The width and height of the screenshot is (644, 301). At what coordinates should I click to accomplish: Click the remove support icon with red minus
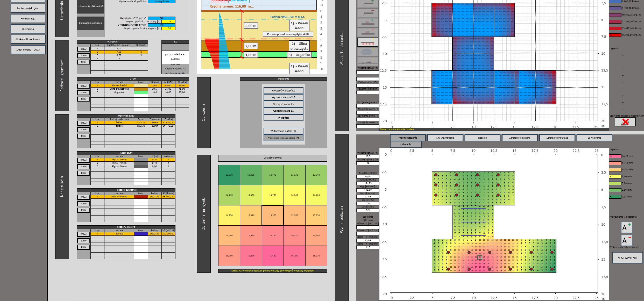pyautogui.click(x=367, y=13)
